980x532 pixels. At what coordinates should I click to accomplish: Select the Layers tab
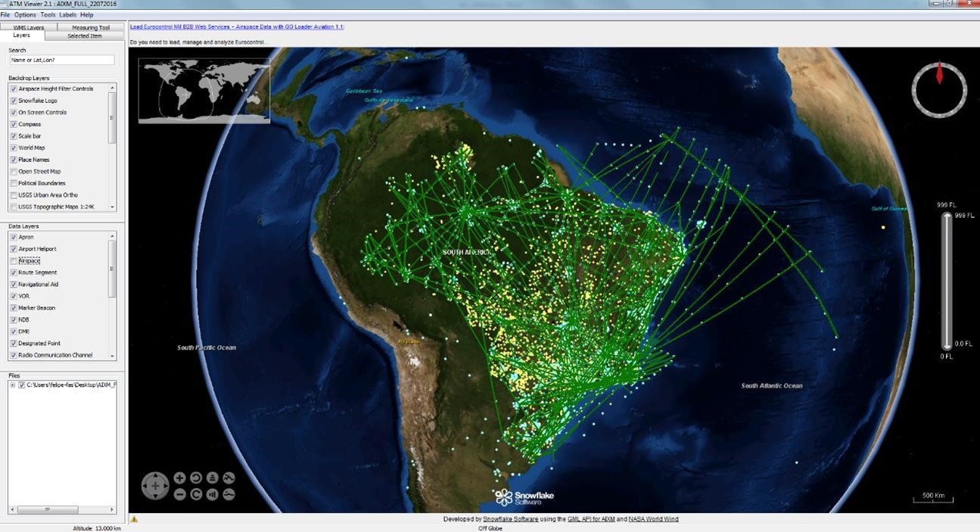pyautogui.click(x=22, y=36)
